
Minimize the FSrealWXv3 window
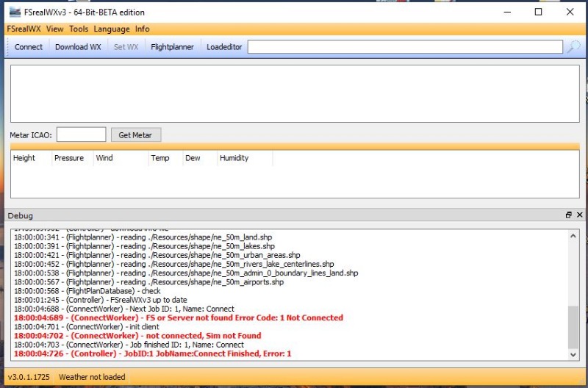[507, 12]
